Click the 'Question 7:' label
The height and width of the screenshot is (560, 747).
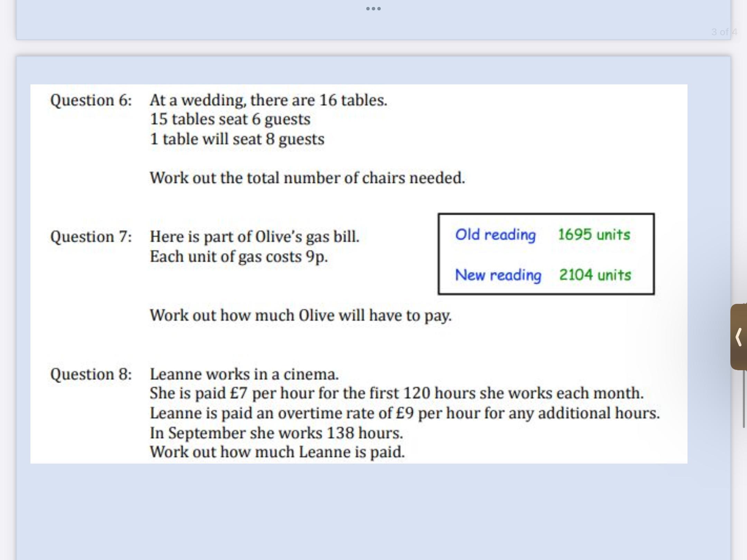(x=91, y=237)
